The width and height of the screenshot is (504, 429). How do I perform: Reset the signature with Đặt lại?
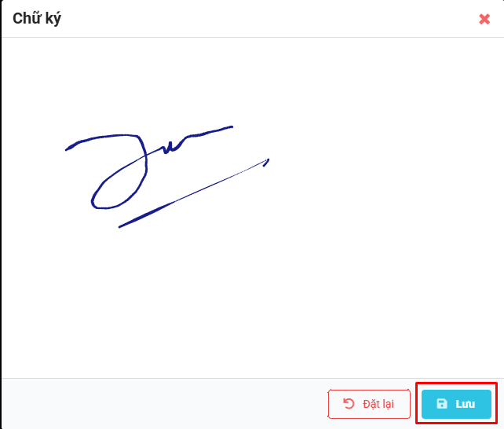pyautogui.click(x=369, y=404)
